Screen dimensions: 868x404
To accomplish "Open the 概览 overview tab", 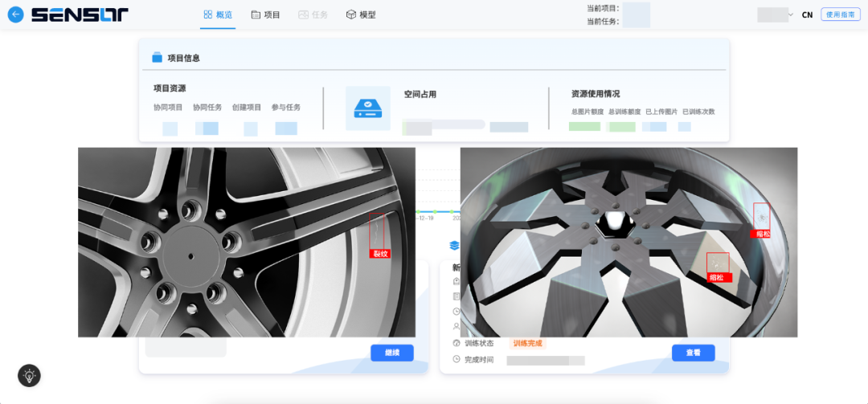I will click(218, 15).
